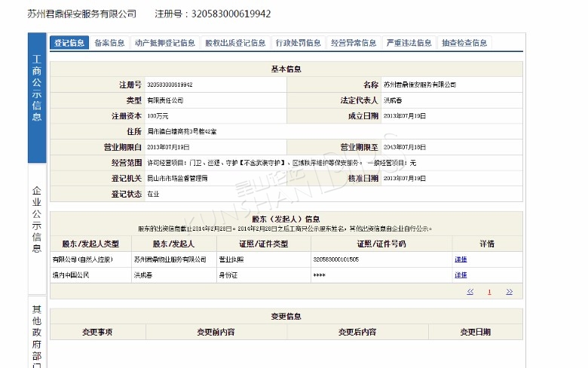Click the 变更事项 column header
Screen dimensions: 588x368
coord(97,332)
